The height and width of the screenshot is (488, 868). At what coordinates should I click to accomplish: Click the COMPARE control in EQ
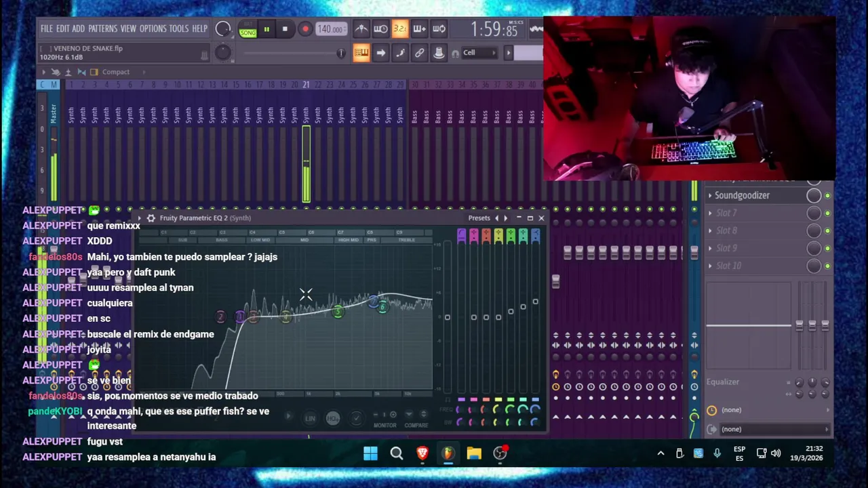pyautogui.click(x=416, y=426)
